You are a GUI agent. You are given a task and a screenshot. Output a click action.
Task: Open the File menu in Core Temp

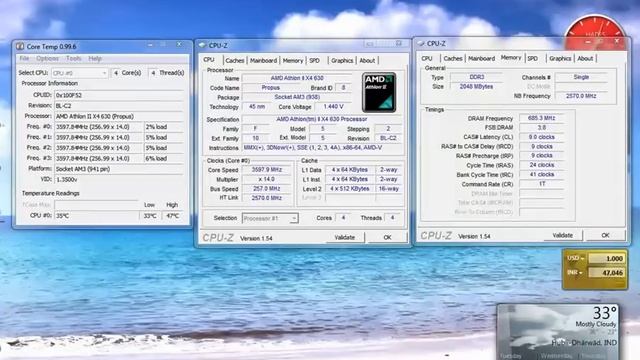[24, 58]
